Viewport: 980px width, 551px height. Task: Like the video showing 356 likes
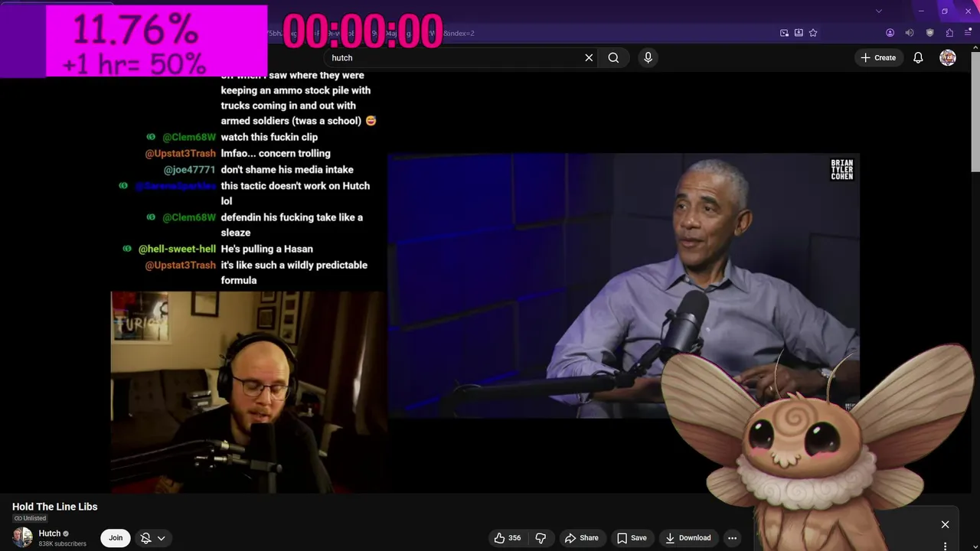(x=508, y=538)
